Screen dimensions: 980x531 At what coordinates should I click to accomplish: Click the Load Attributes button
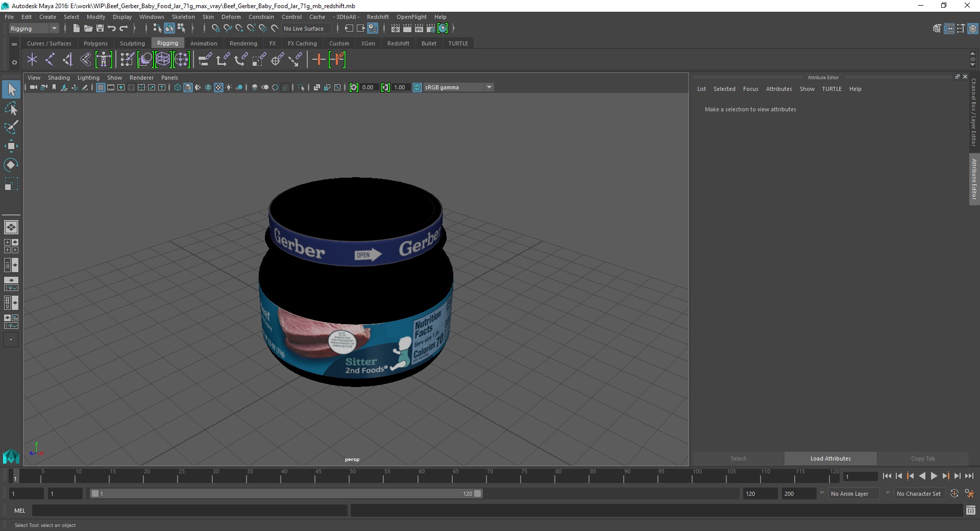point(830,458)
